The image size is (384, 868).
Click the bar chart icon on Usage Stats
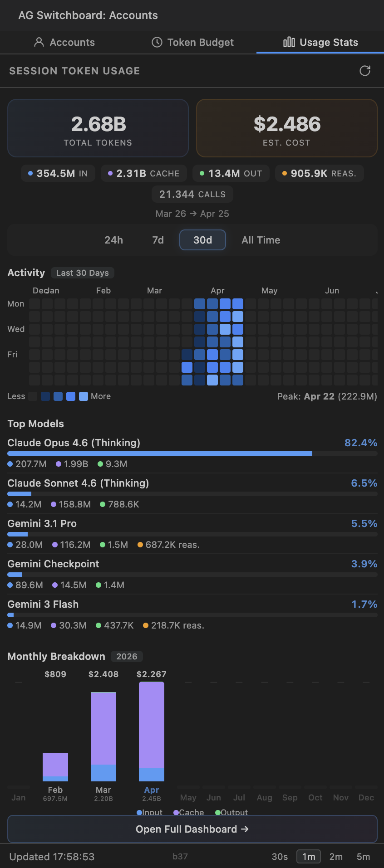[x=289, y=42]
